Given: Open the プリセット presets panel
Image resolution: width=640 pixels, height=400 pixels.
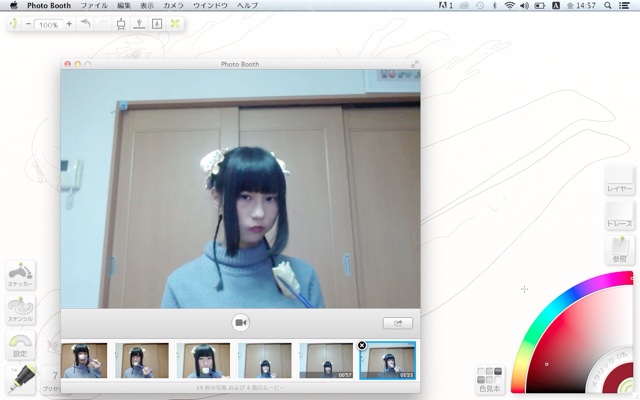Looking at the screenshot, I should 52,380.
